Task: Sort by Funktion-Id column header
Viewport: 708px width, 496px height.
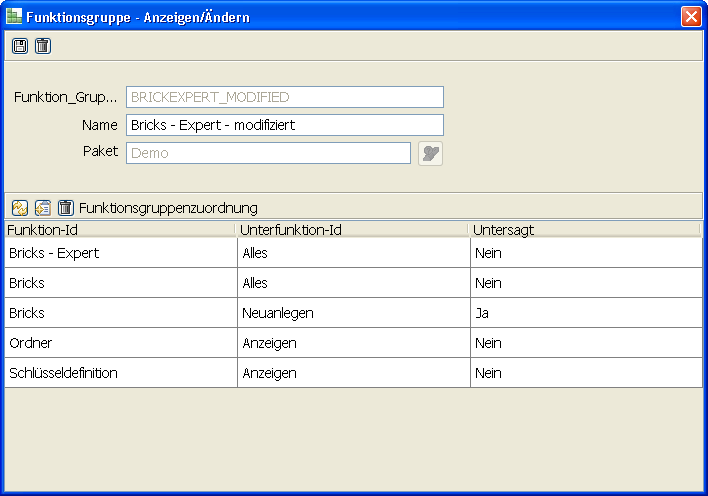Action: pos(118,230)
